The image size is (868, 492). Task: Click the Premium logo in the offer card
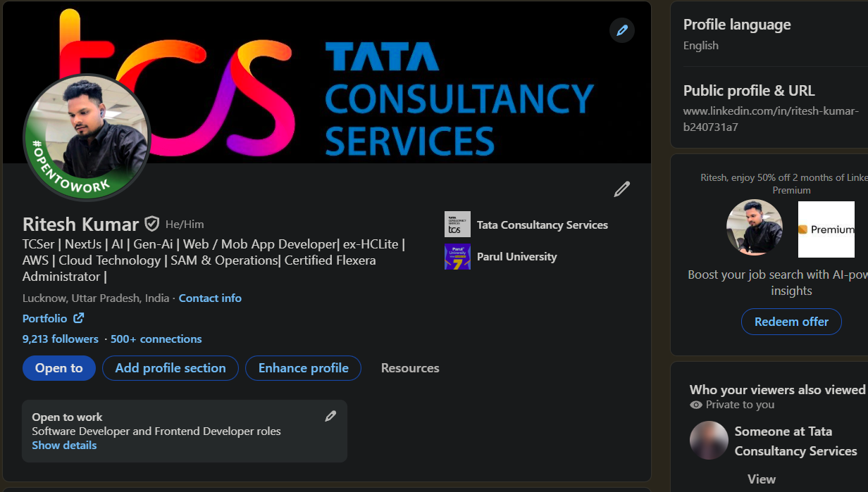click(826, 229)
